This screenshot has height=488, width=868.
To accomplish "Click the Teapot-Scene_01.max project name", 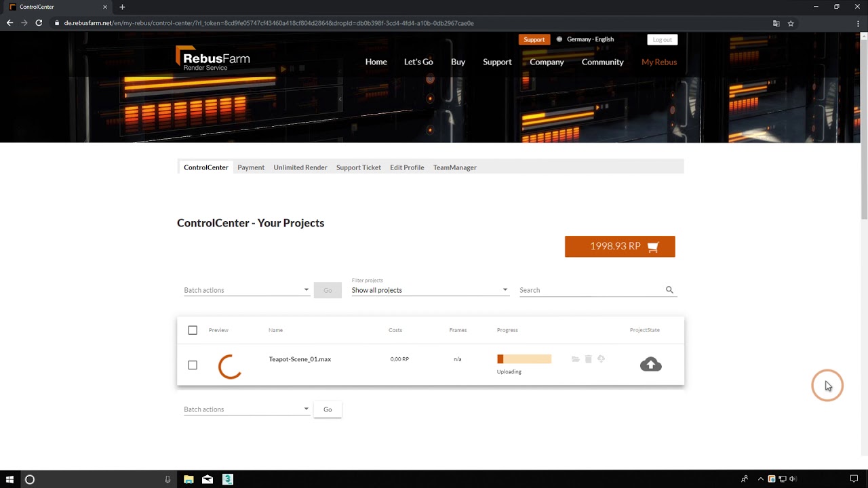I will [x=300, y=359].
